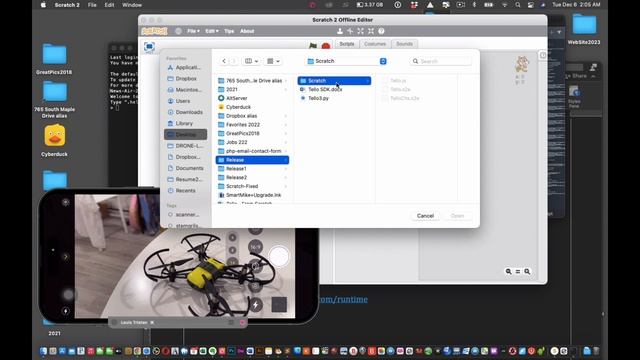The height and width of the screenshot is (360, 640).
Task: Open the grouping options dropdown in dialog
Action: (273, 61)
